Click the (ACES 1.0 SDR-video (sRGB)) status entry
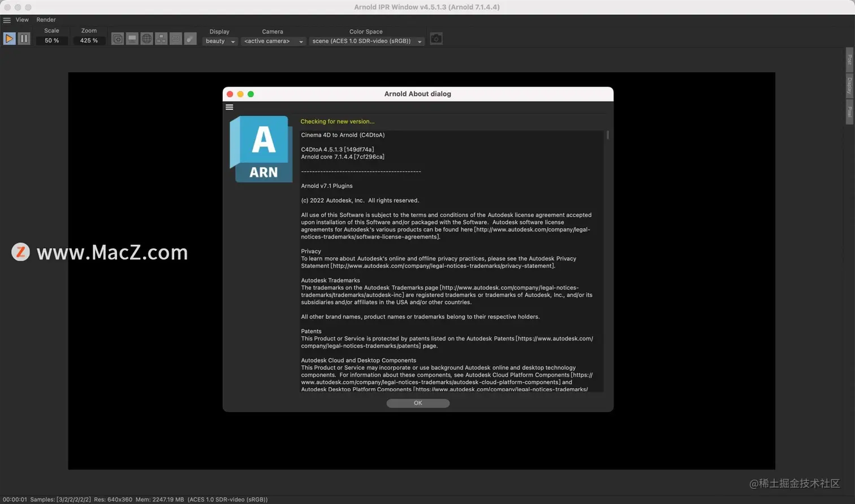This screenshot has width=855, height=504. [x=227, y=499]
